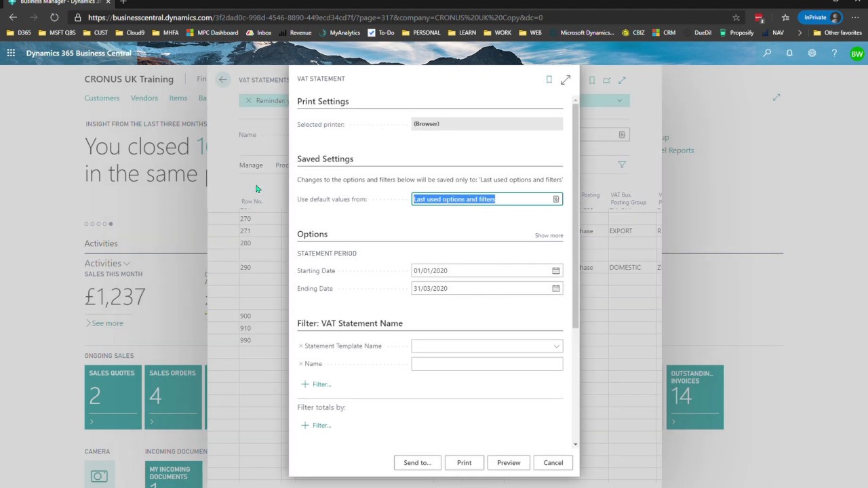Viewport: 868px width, 488px height.
Task: Open the Outstanding Invoices tile
Action: [x=695, y=397]
